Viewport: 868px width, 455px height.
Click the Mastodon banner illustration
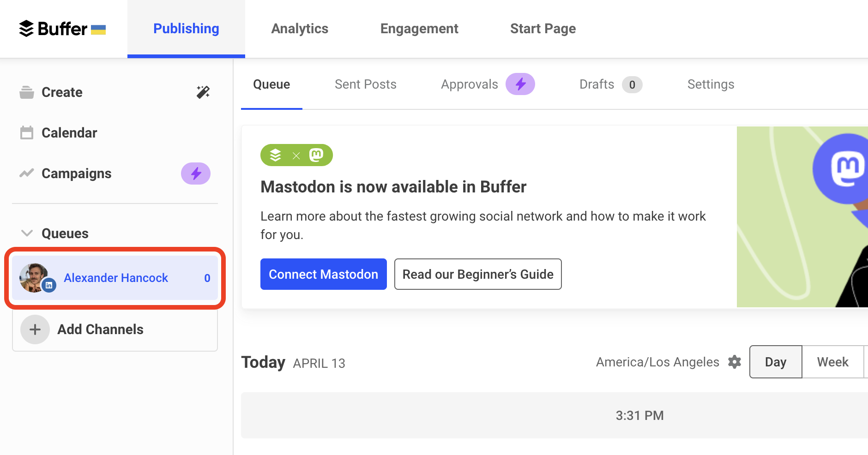802,217
